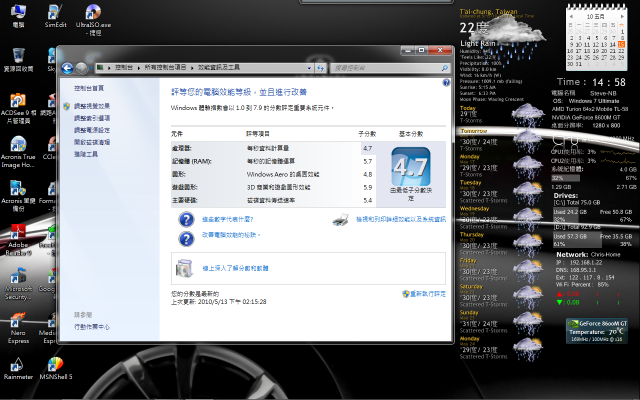Image resolution: width=640 pixels, height=400 pixels.
Task: Expand the chevron after 所有控制台項目 breadcrumb
Action: [192, 68]
